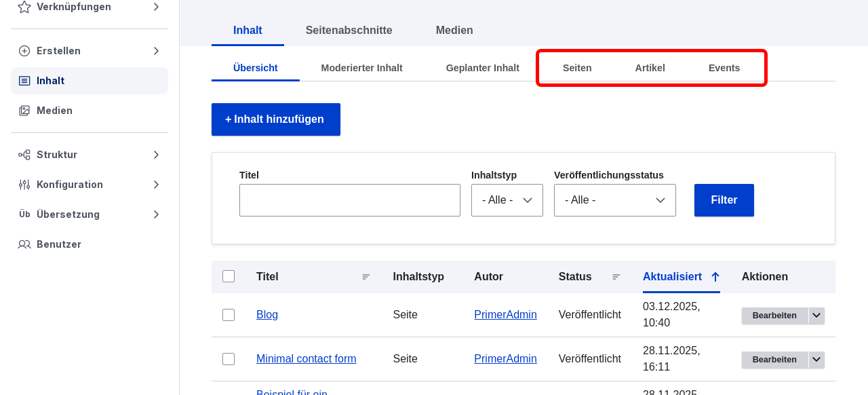Open PrimerAdmin link in Minimal contact form row
Image resolution: width=868 pixels, height=395 pixels.
[x=505, y=359]
